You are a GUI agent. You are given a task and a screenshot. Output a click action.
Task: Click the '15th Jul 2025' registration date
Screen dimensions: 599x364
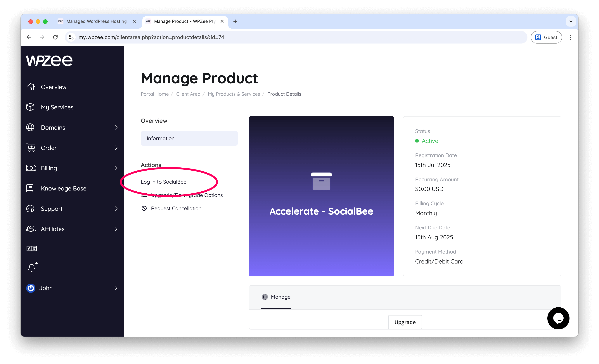[x=432, y=165]
